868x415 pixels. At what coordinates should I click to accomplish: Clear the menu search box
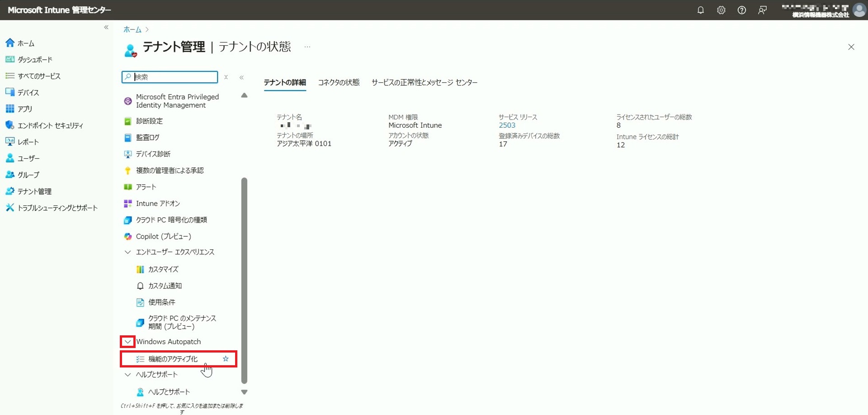[226, 77]
